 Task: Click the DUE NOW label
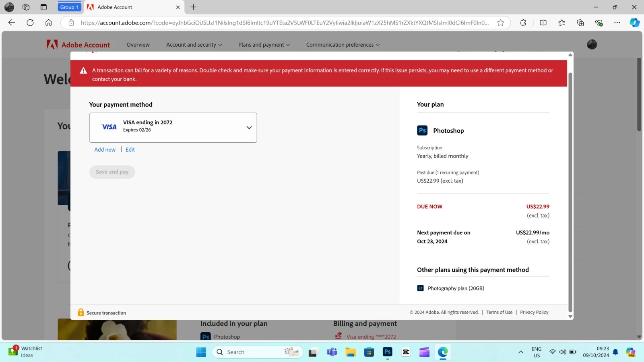pyautogui.click(x=429, y=206)
